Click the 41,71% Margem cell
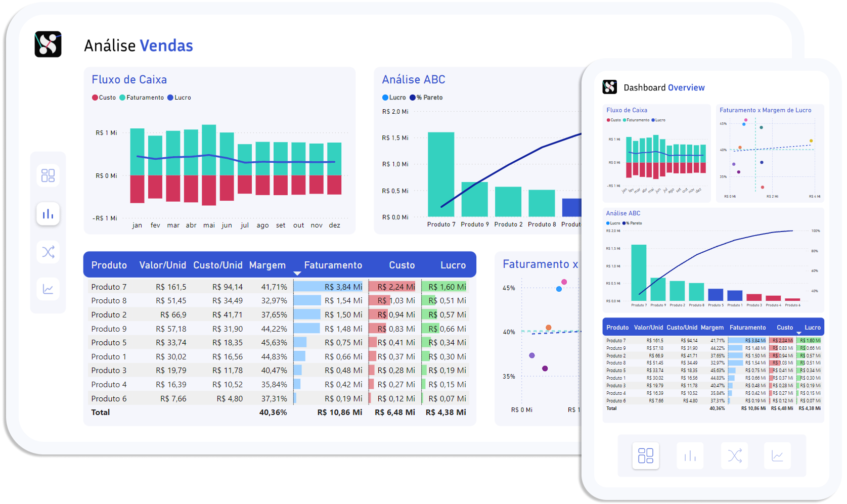This screenshot has width=847, height=504. [274, 287]
